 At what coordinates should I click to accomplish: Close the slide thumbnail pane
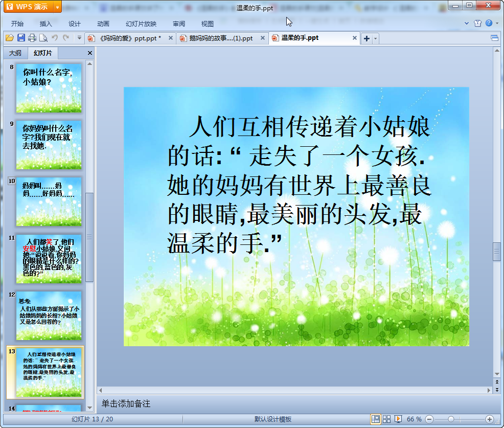[x=90, y=53]
